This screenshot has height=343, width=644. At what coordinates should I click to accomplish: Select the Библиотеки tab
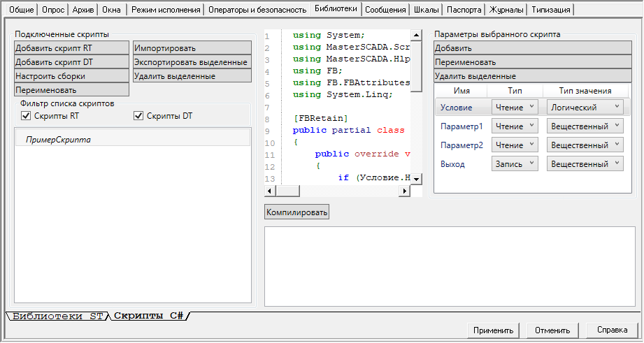(336, 8)
